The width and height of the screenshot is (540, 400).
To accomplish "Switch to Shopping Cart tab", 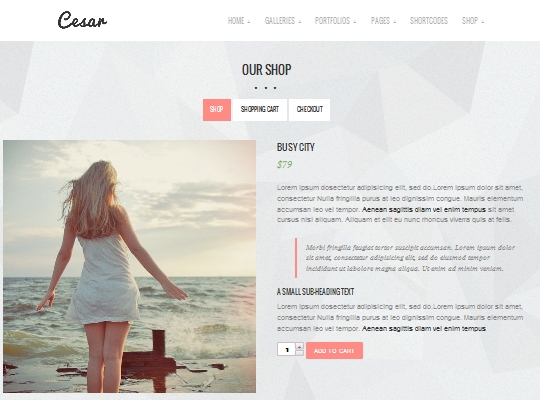I will coord(260,110).
